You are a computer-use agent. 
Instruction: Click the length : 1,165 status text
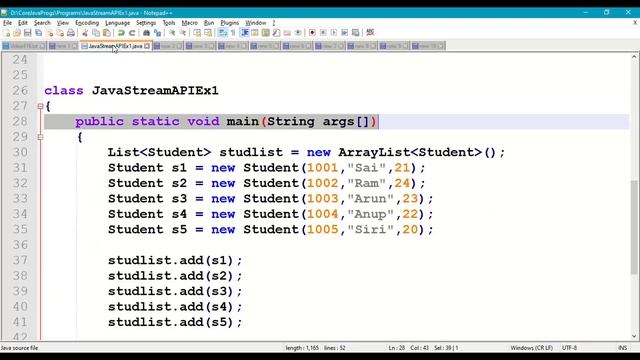point(302,348)
